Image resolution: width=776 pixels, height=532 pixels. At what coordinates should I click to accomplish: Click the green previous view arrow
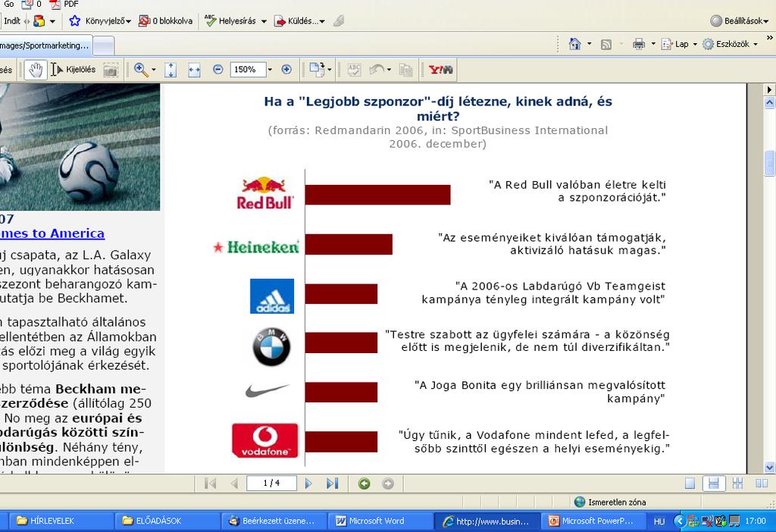[365, 483]
